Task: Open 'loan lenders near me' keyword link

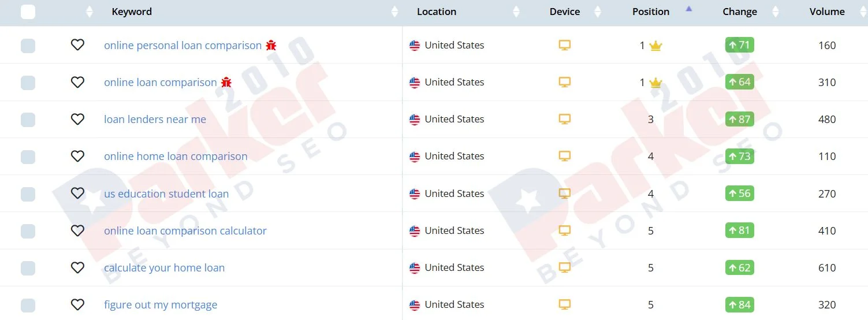Action: coord(155,119)
